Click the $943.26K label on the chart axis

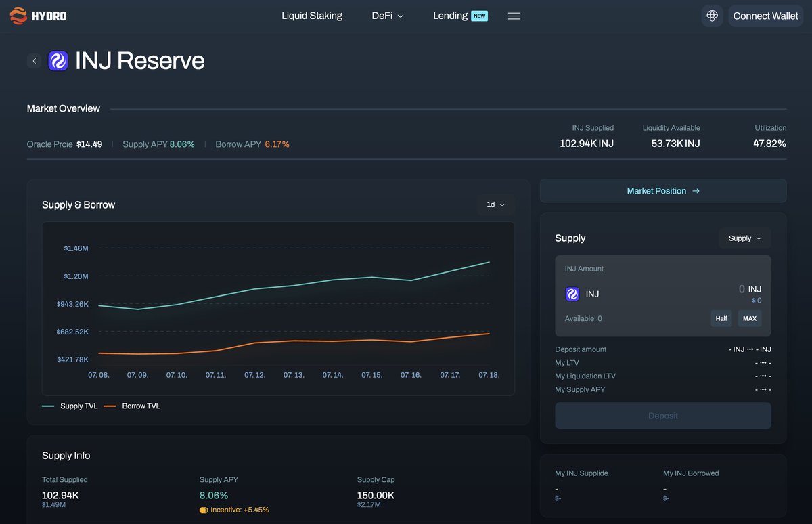click(x=72, y=304)
